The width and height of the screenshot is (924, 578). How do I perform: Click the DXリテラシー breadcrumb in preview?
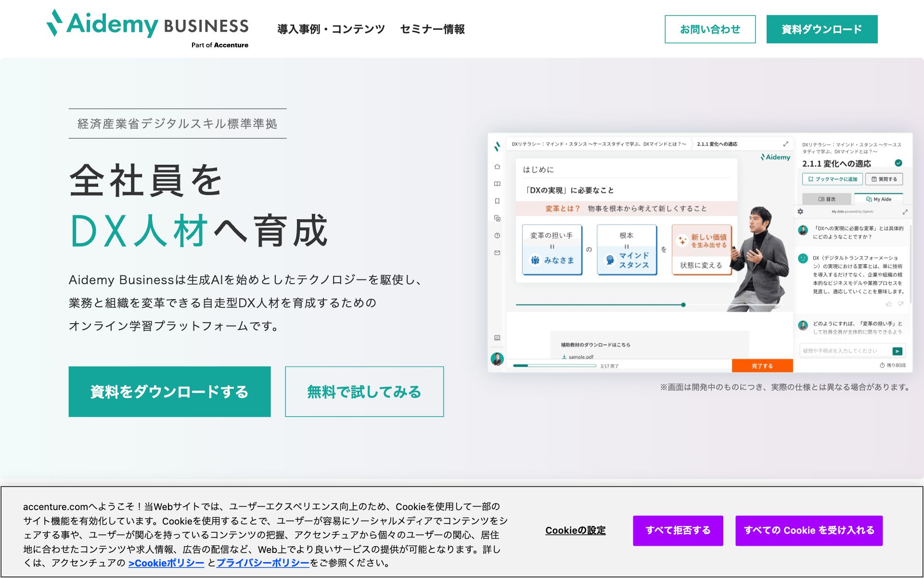coord(599,144)
